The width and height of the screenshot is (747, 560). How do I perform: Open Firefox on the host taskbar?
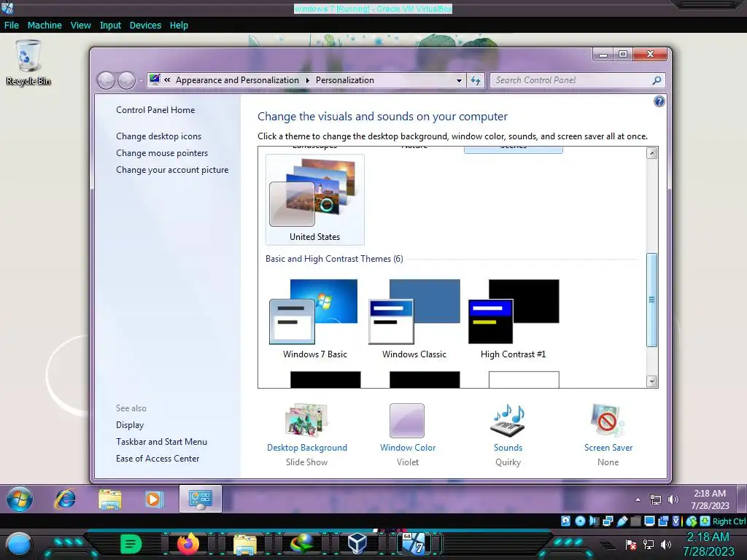pos(187,544)
